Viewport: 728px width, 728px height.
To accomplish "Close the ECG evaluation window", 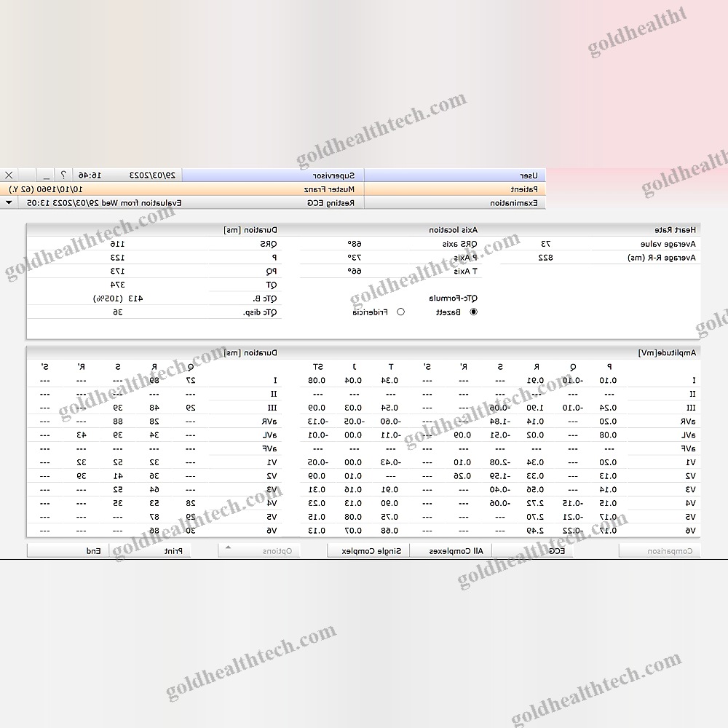I will [x=9, y=175].
